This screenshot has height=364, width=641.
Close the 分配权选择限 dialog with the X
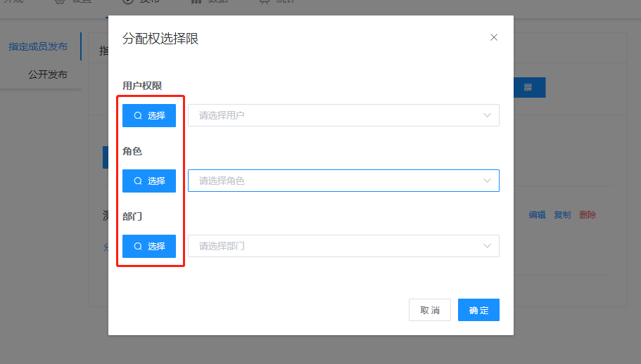point(494,38)
